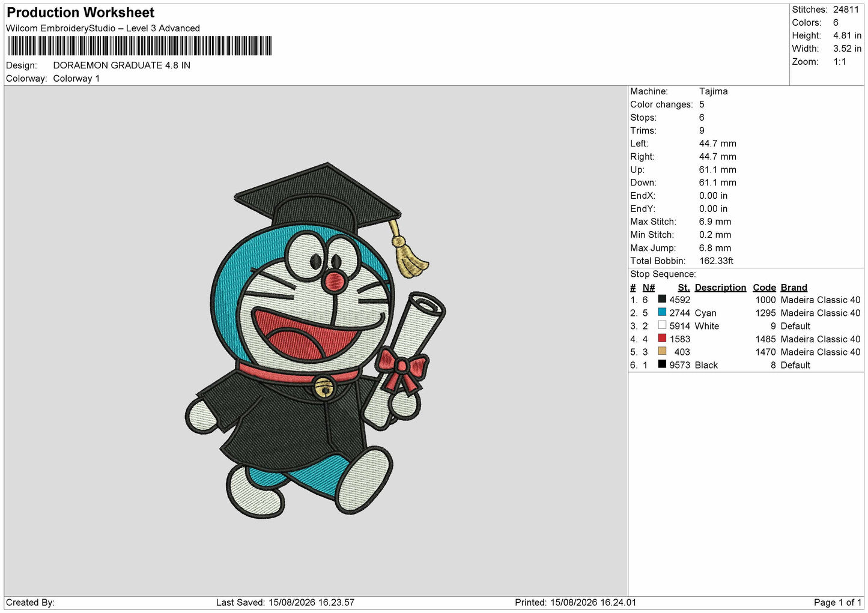This screenshot has height=613, width=868.
Task: Click the Stop Sequence heading
Action: pyautogui.click(x=663, y=274)
